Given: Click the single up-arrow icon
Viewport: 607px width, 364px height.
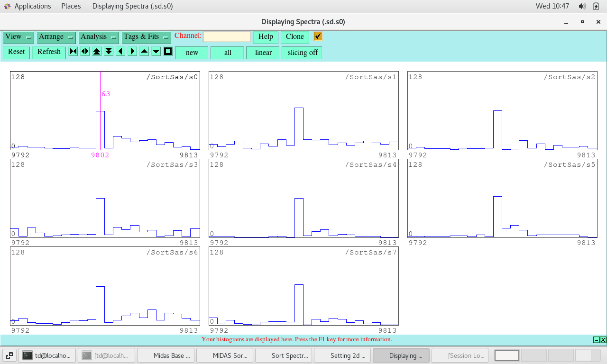Looking at the screenshot, I should [x=144, y=52].
